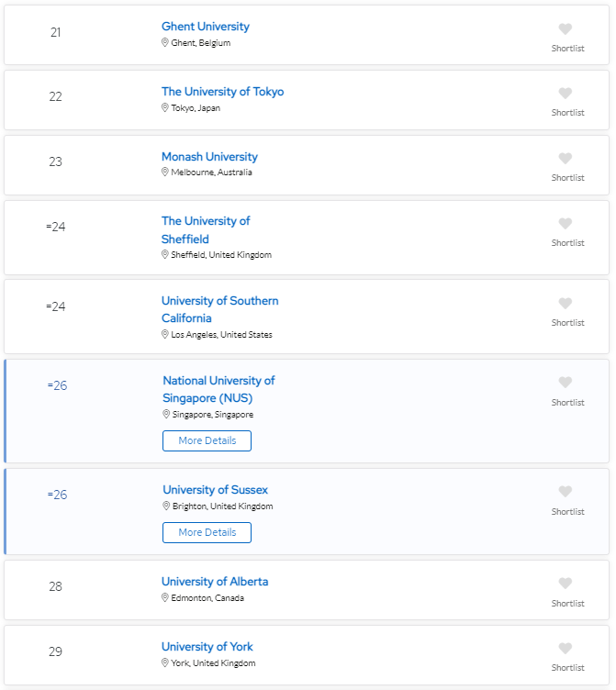Viewport: 616px width, 690px height.
Task: Click heart icon for University of Tokyo
Action: pyautogui.click(x=565, y=94)
